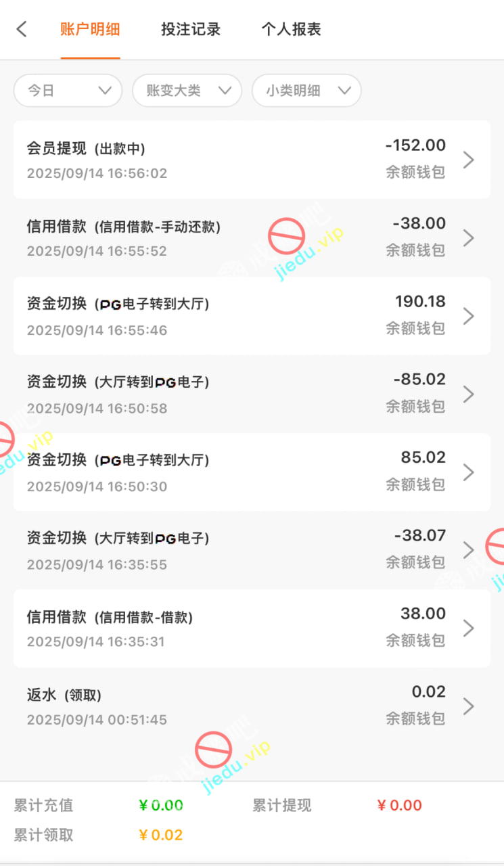View the 返水 (领取) transaction details
The height and width of the screenshot is (866, 504).
pyautogui.click(x=203, y=706)
